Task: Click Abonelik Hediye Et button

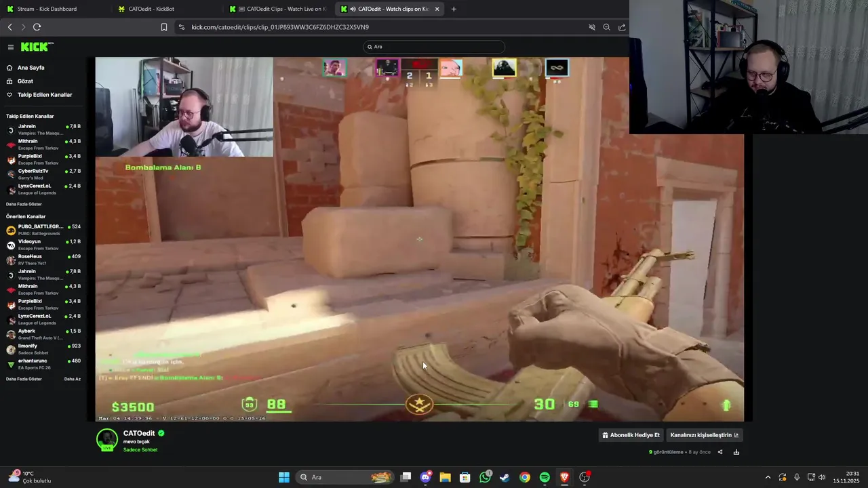Action: click(631, 435)
